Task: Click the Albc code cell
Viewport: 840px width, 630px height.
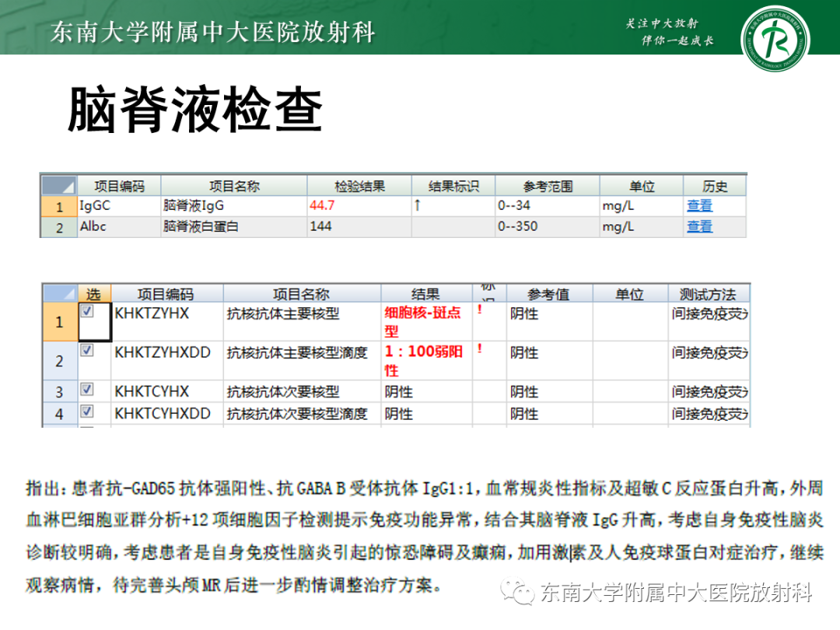Action: tap(120, 227)
